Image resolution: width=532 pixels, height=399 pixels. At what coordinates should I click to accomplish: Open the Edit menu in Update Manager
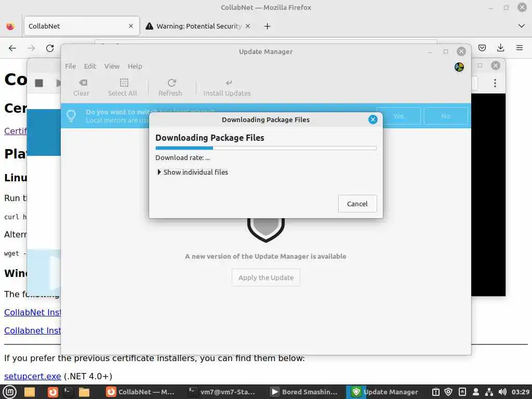[x=90, y=66]
